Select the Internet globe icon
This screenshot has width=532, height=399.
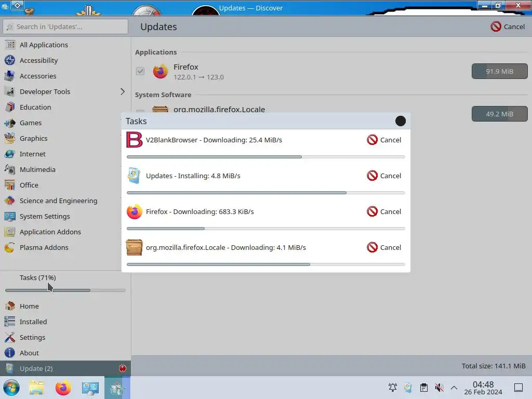point(10,154)
